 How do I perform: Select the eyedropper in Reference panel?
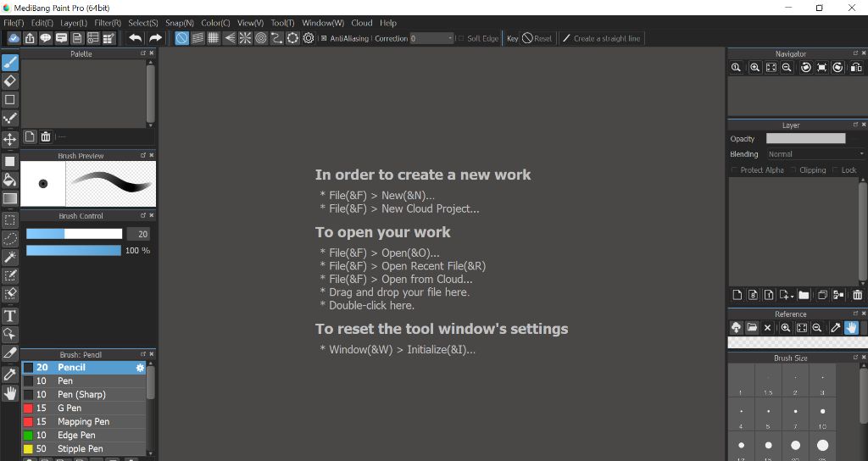click(836, 328)
